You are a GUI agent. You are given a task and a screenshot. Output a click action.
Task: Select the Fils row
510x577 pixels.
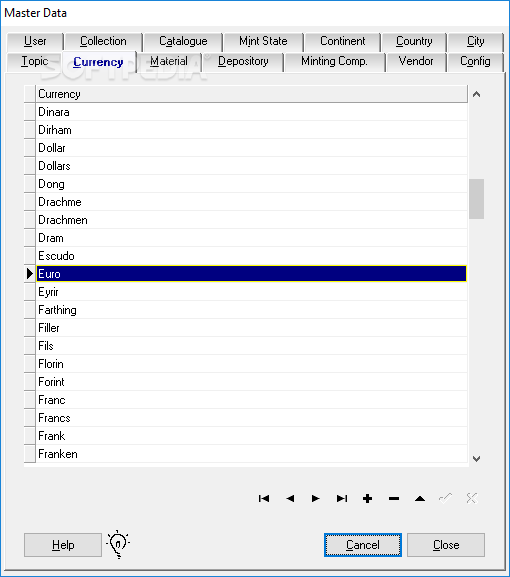252,346
